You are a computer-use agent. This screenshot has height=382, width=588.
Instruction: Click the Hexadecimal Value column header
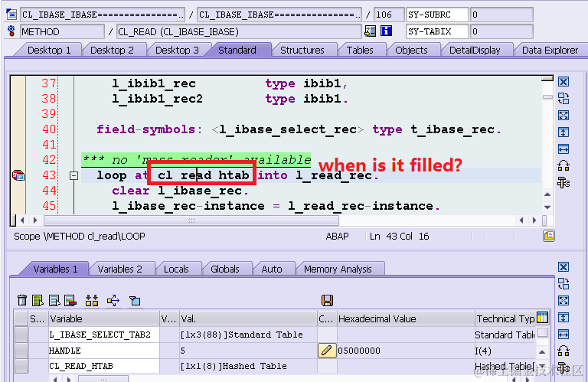[x=405, y=318]
